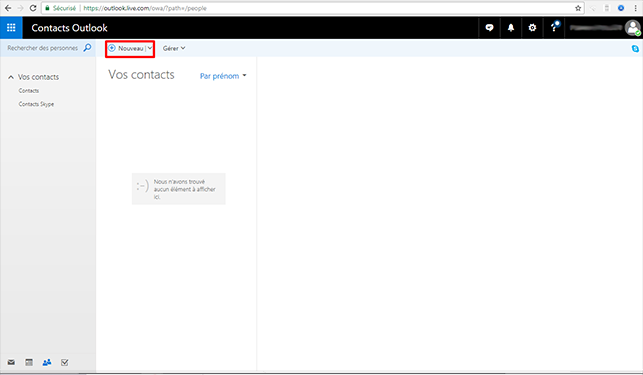Select the Contacts Skype folder
Viewport: 643px width, 375px height.
[x=36, y=104]
